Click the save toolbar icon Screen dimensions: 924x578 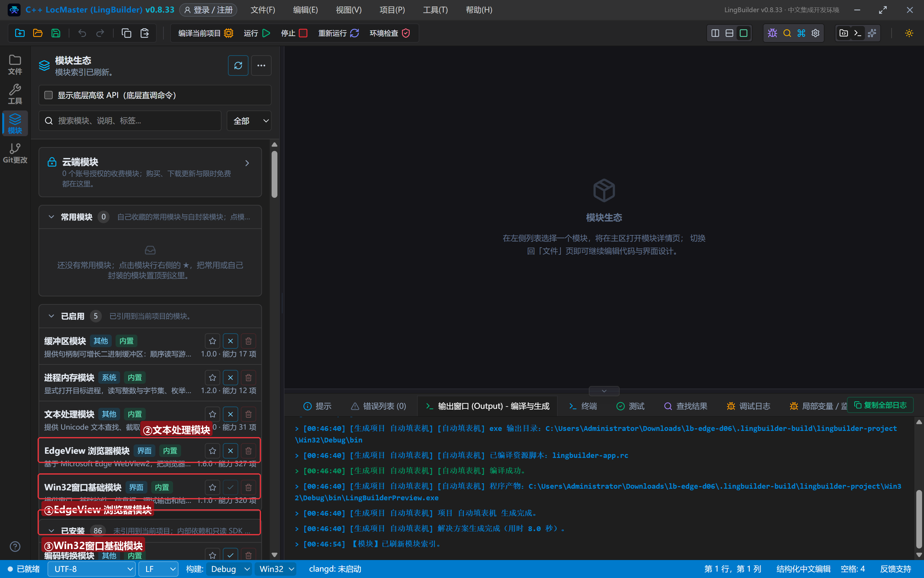pyautogui.click(x=56, y=33)
